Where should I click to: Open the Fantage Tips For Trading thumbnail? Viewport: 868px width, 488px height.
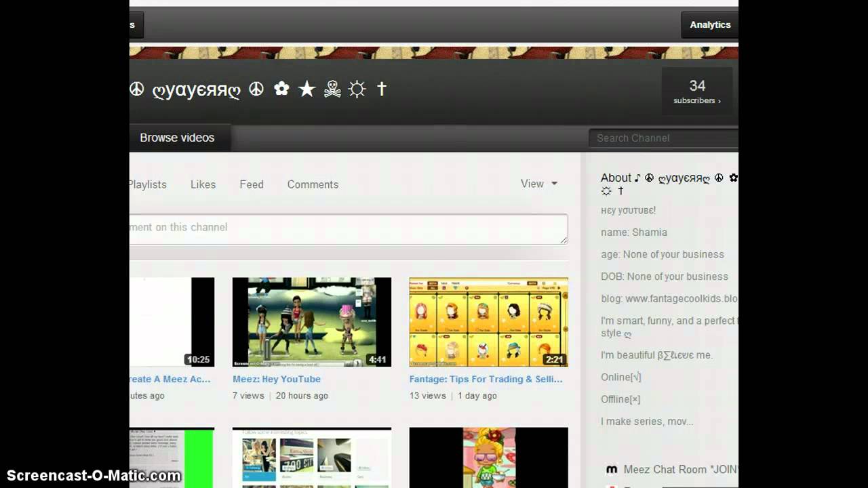click(489, 322)
